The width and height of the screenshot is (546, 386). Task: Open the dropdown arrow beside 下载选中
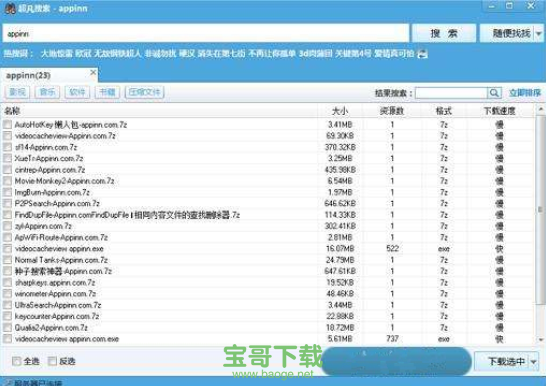tap(534, 362)
